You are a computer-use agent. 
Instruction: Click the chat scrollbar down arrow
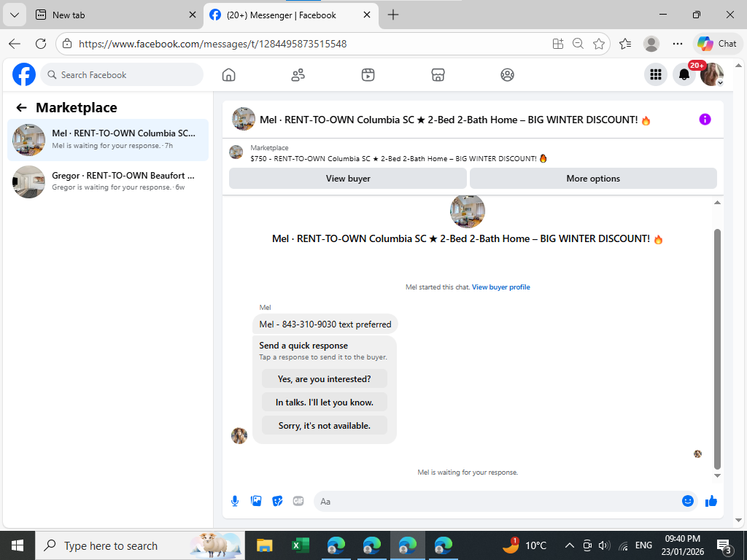coord(717,475)
